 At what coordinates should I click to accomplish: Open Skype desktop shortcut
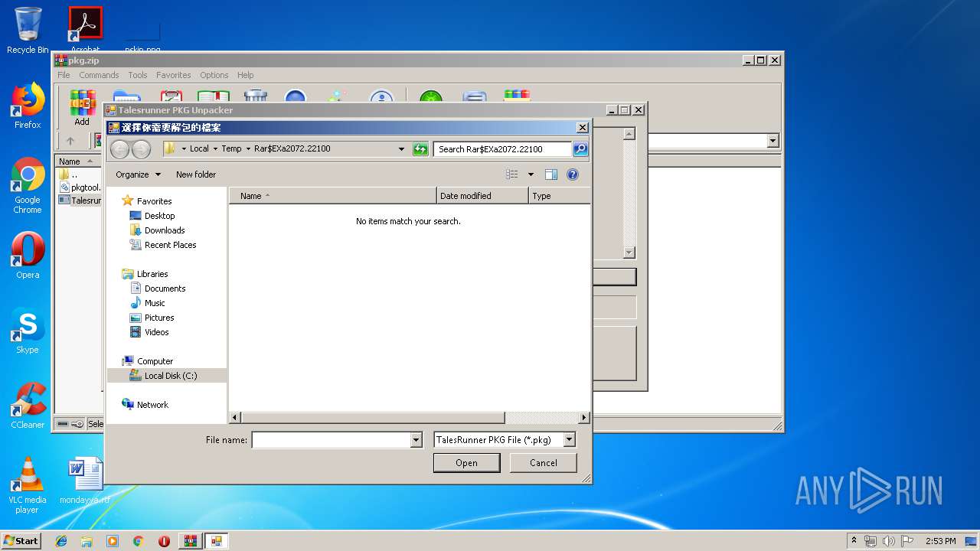tap(28, 331)
